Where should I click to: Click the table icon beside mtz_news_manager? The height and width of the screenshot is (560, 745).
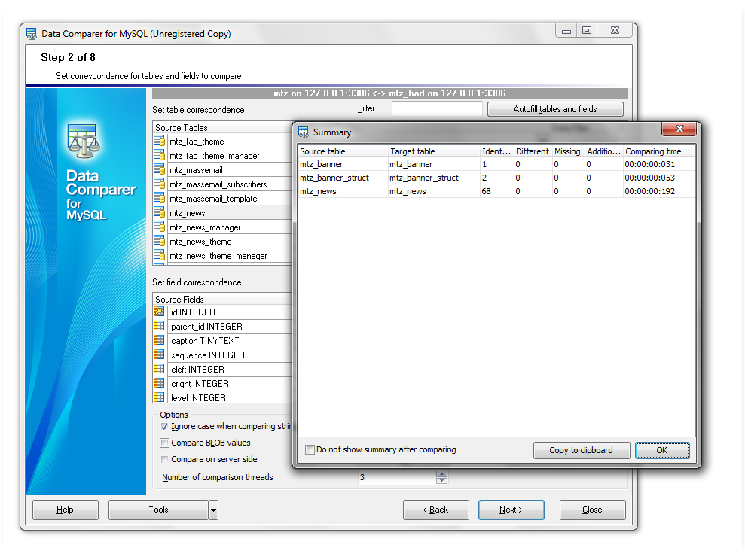click(159, 227)
